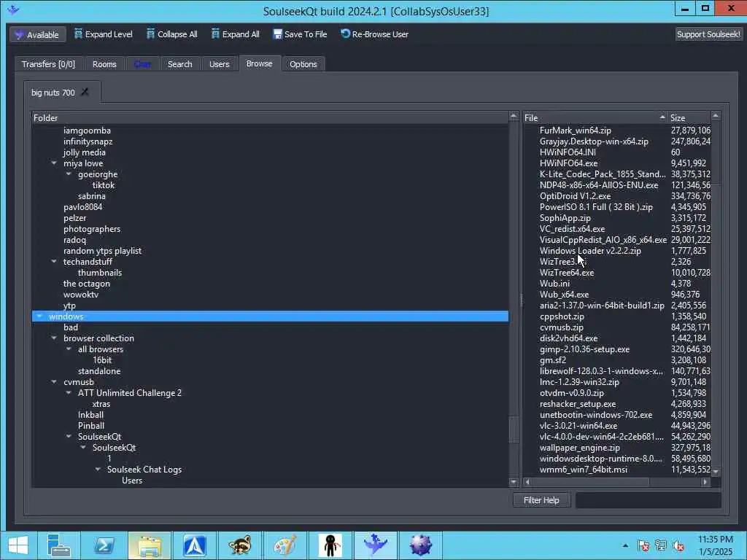Open the black figure app in taskbar

point(330,545)
